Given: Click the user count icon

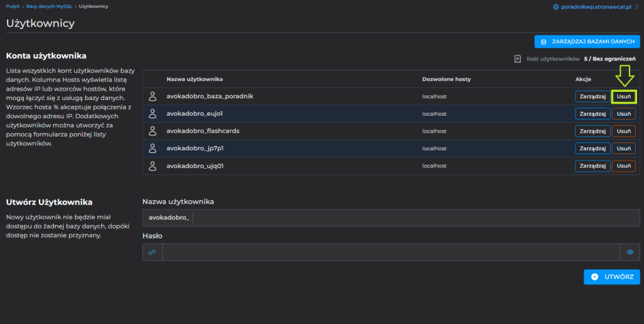Looking at the screenshot, I should (518, 59).
